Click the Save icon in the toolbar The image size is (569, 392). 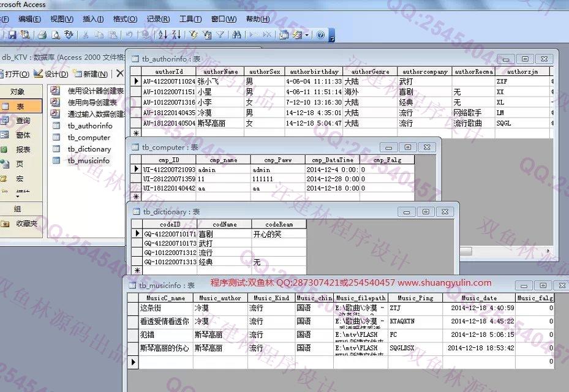coord(13,35)
